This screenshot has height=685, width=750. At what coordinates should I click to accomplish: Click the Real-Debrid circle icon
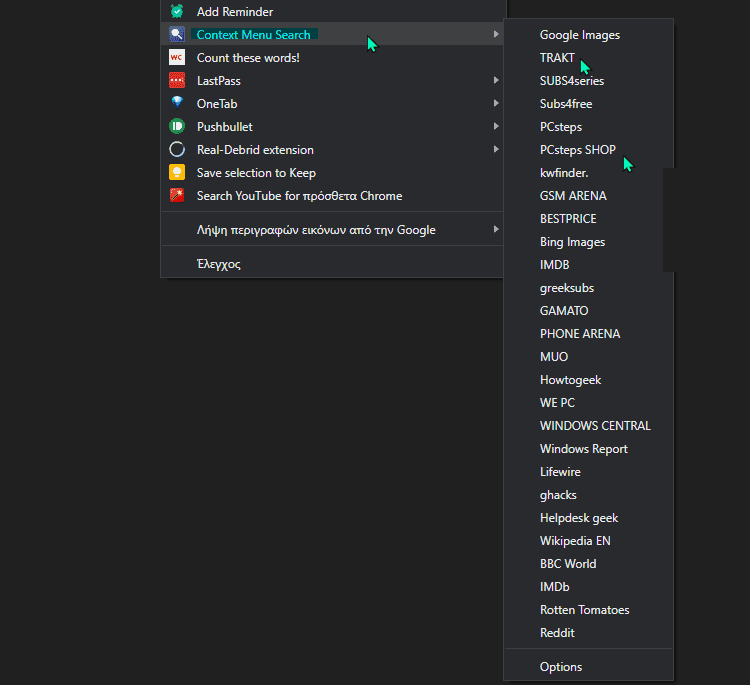177,149
